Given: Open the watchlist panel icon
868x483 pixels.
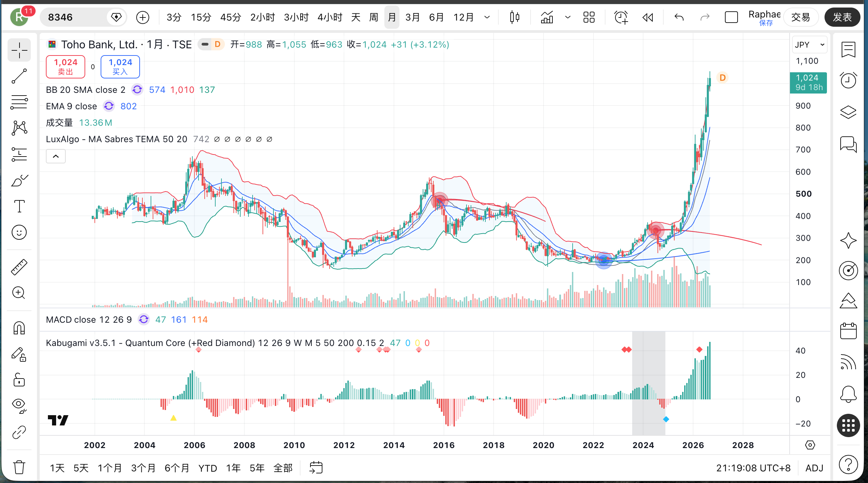Looking at the screenshot, I should pyautogui.click(x=848, y=50).
